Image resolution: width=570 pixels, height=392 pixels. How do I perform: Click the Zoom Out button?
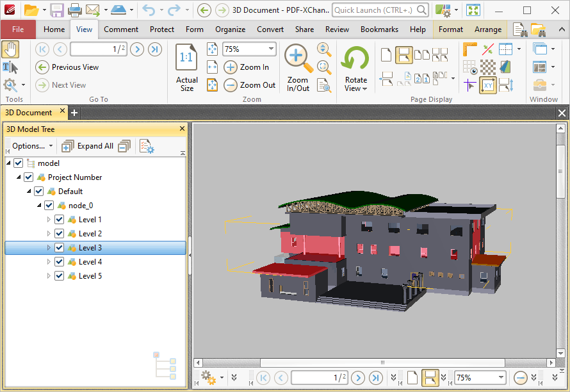pos(250,85)
